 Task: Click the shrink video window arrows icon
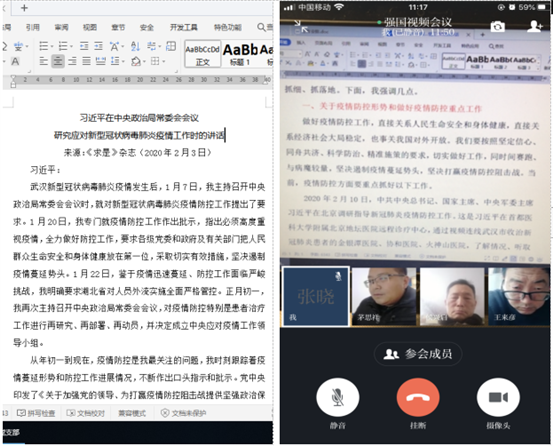tap(301, 27)
